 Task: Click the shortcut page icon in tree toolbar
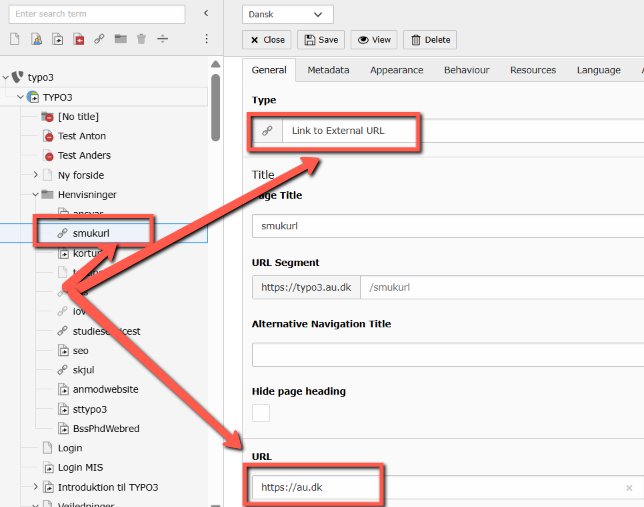57,39
